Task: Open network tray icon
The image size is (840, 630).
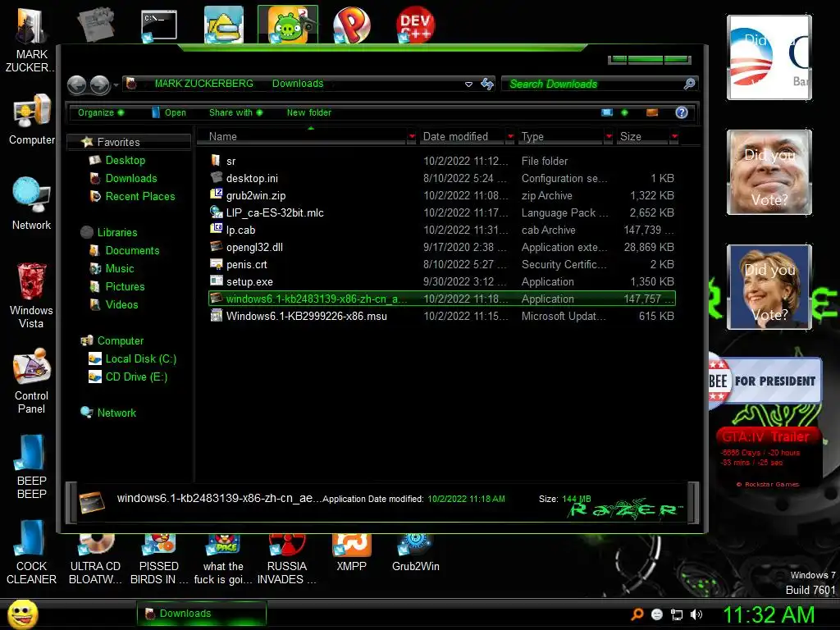Action: (x=677, y=614)
